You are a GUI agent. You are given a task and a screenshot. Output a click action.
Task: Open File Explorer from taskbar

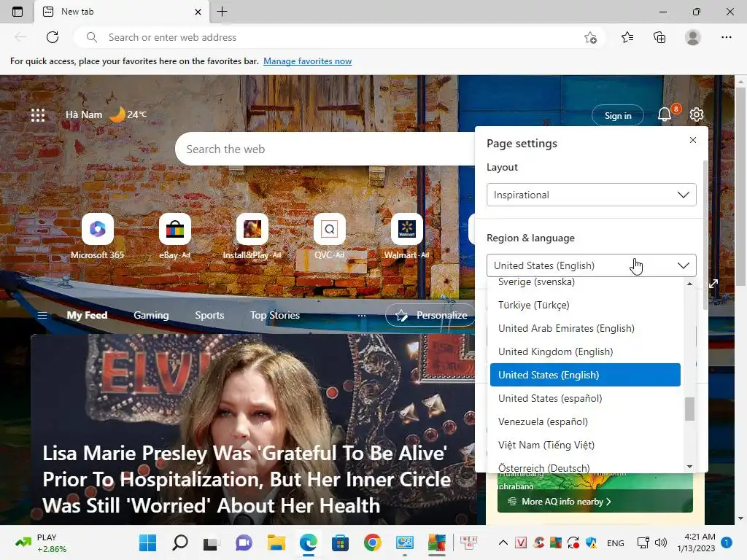276,542
